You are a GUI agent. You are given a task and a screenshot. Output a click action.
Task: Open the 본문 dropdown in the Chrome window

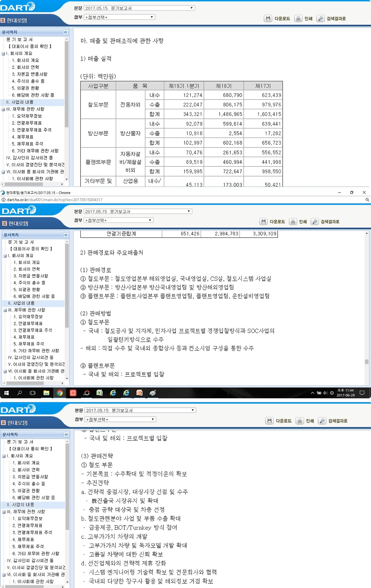click(x=138, y=211)
